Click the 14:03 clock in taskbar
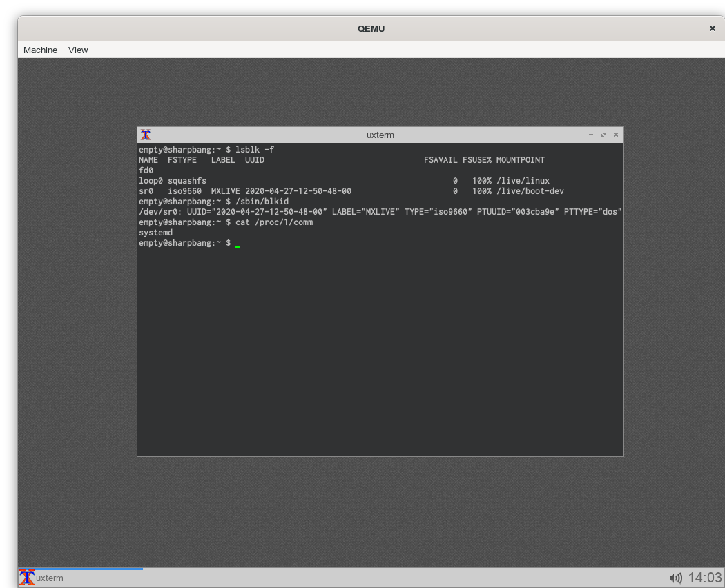This screenshot has width=725, height=588. [x=705, y=578]
